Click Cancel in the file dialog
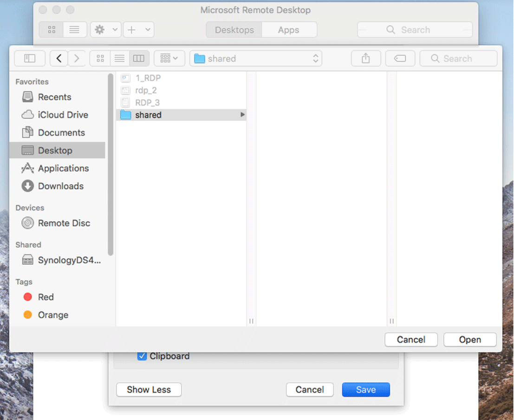This screenshot has height=420, width=514. [x=411, y=340]
